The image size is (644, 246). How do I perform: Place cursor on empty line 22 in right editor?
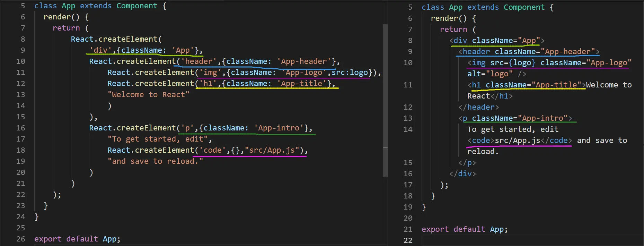(532, 240)
